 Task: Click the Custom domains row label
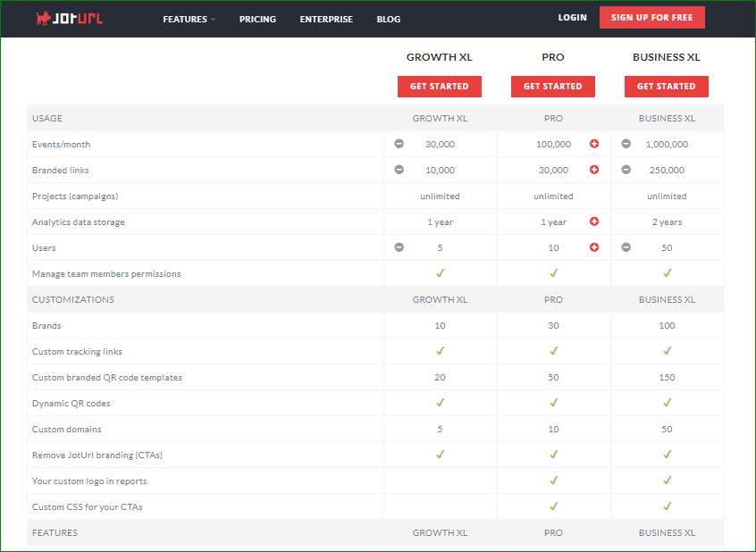(x=66, y=429)
